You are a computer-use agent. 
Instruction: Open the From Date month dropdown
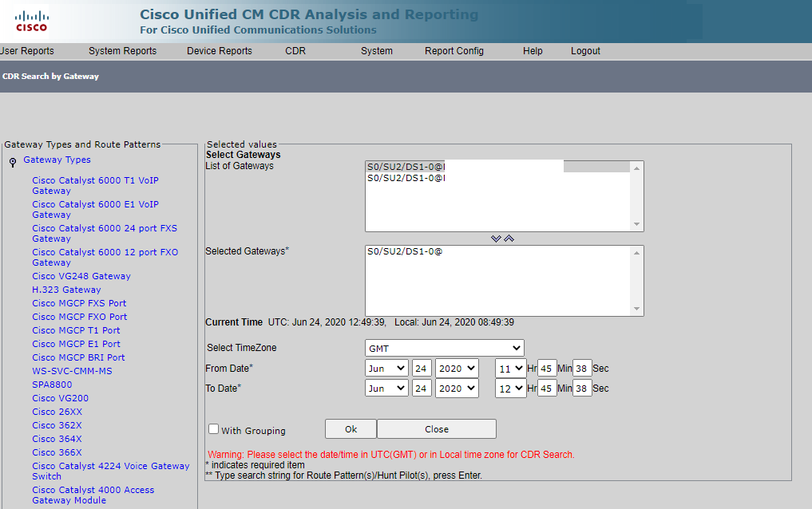click(x=387, y=368)
